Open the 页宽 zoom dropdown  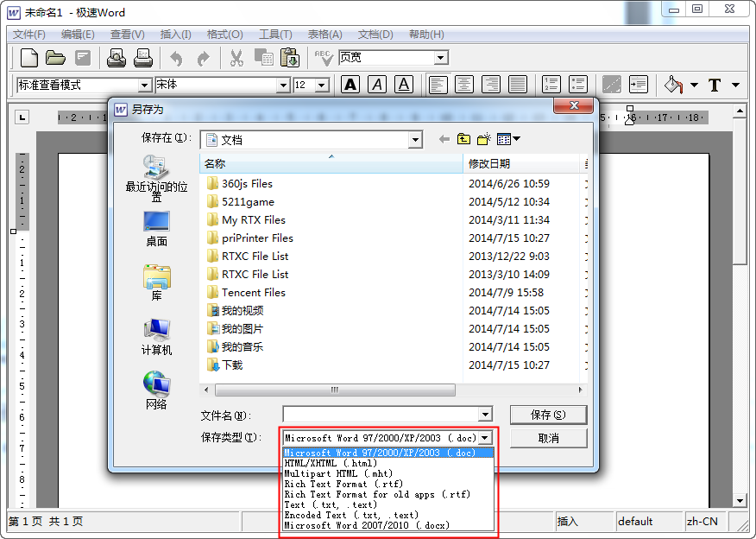[x=440, y=58]
